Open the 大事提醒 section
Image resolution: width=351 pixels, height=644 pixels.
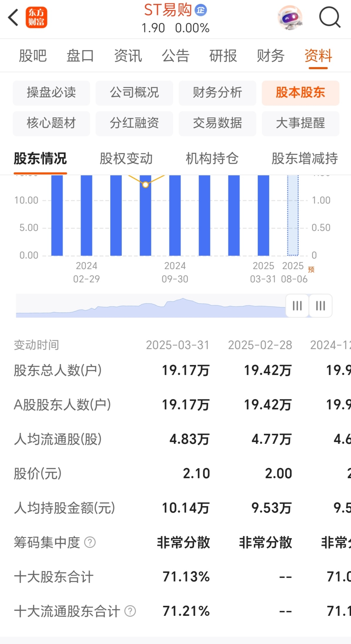point(300,123)
